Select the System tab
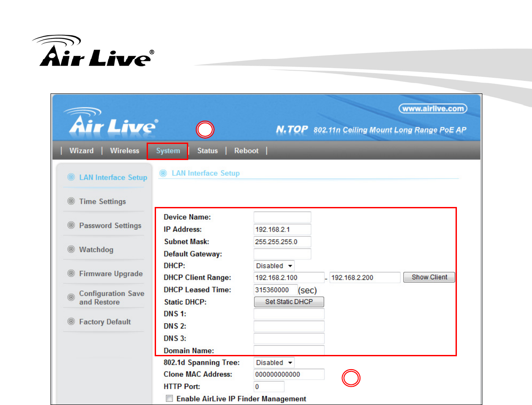Screen dimensions: 532x405 168,151
